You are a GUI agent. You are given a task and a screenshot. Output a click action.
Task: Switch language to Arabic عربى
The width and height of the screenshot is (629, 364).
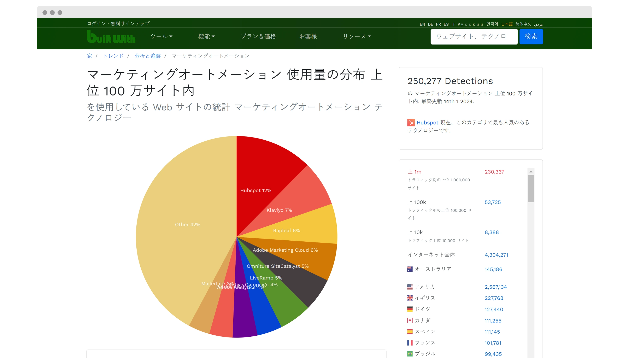538,24
